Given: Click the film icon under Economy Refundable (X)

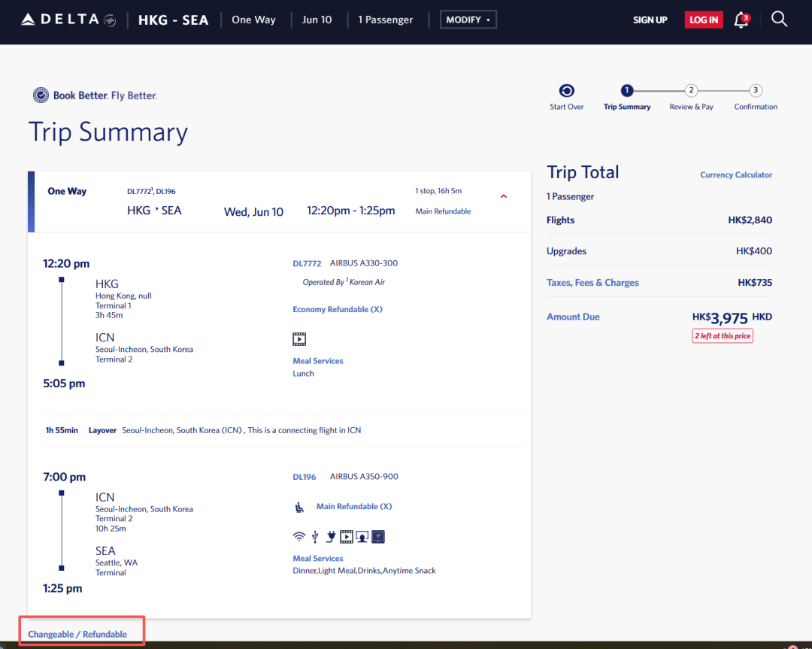Looking at the screenshot, I should (299, 339).
